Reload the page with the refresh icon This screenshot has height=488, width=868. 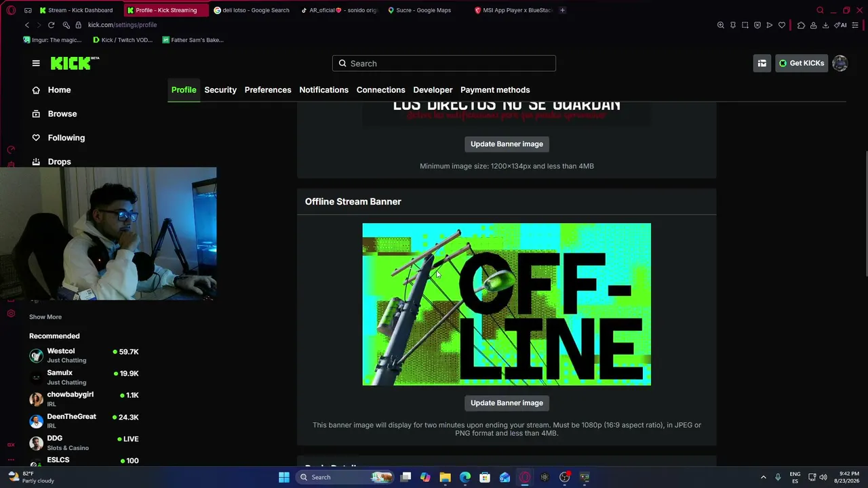tap(51, 25)
